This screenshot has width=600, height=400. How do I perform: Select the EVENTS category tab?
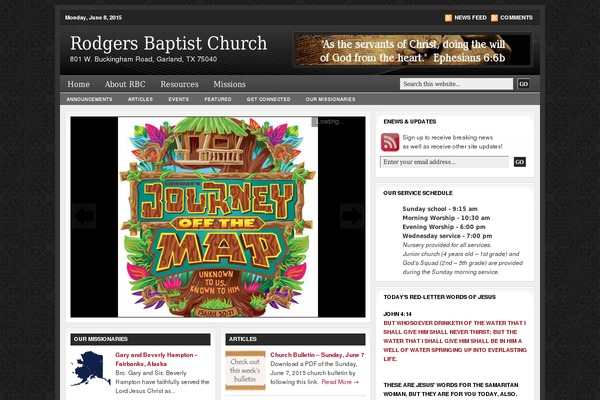click(x=178, y=99)
